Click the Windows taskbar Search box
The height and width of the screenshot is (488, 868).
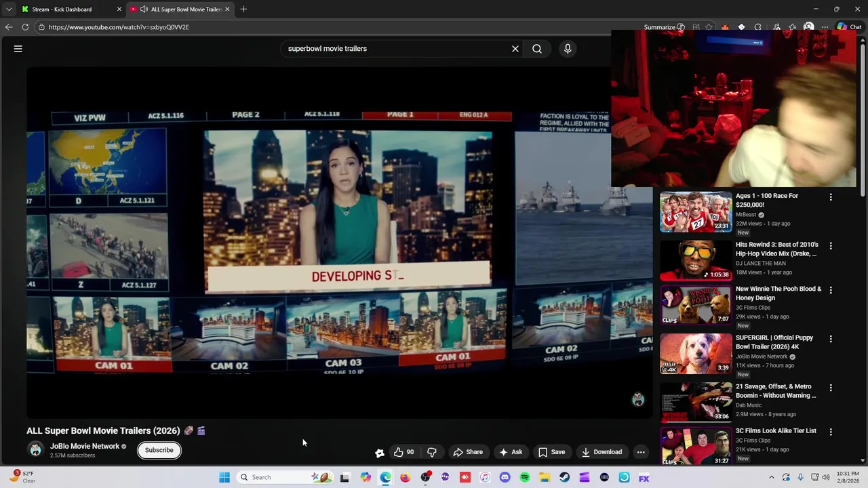point(285,477)
